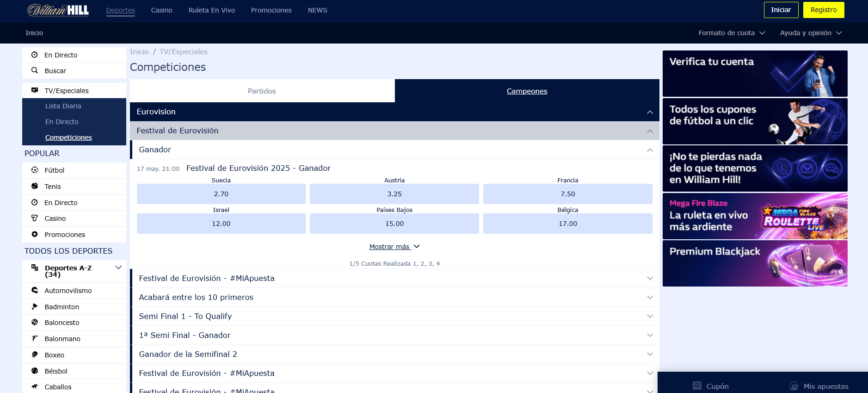Click the Balonmano player icon

(35, 338)
